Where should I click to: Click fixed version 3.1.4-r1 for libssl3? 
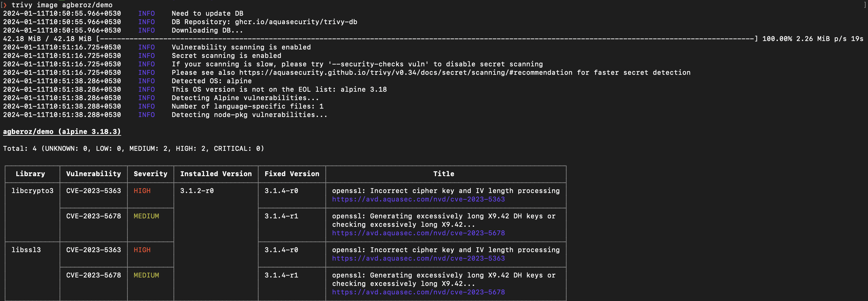coord(281,275)
